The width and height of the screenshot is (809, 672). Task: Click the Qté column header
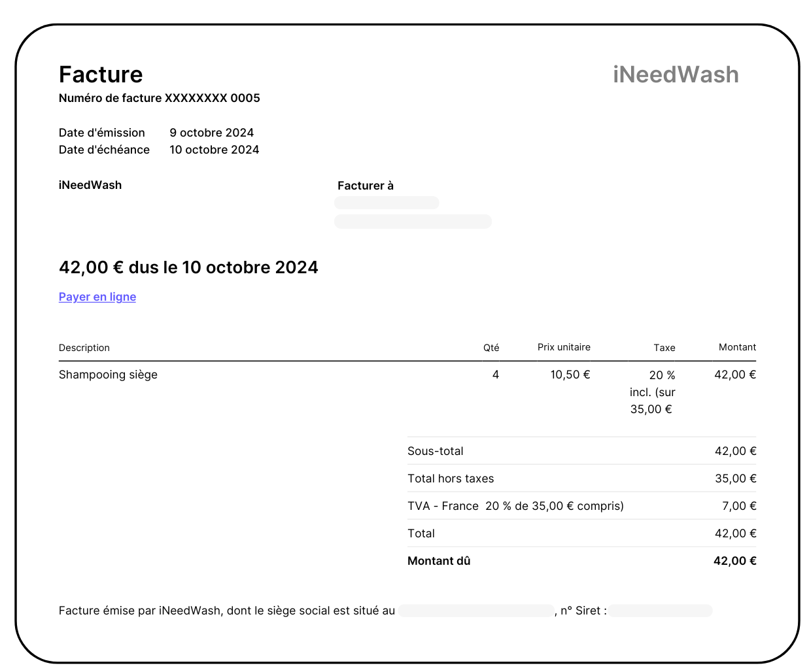[x=491, y=348]
